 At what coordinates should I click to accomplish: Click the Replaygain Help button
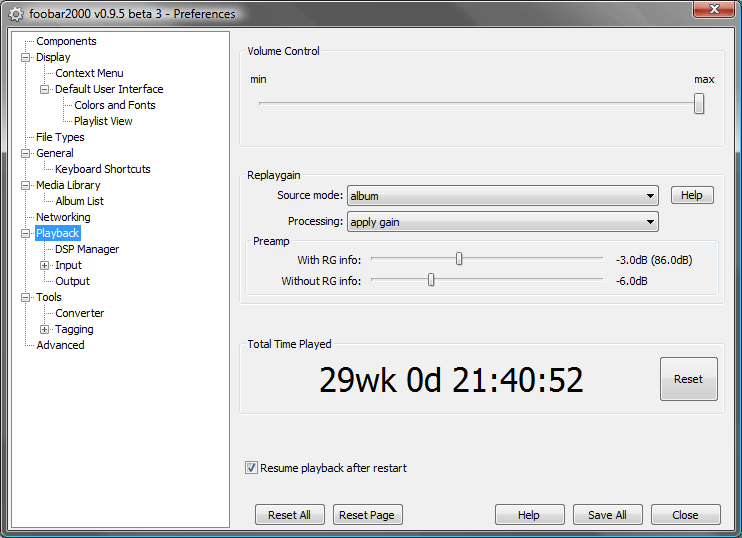(691, 195)
